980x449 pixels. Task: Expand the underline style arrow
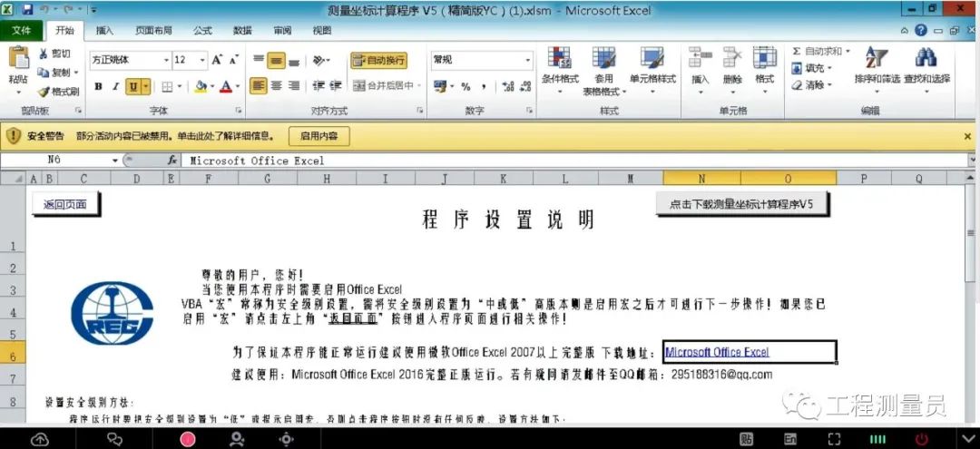[146, 86]
